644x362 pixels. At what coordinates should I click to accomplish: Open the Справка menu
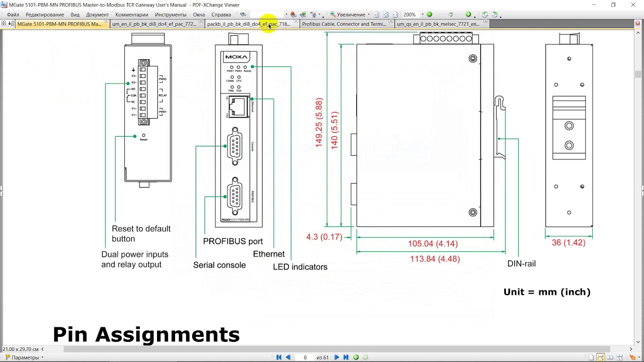[x=221, y=15]
